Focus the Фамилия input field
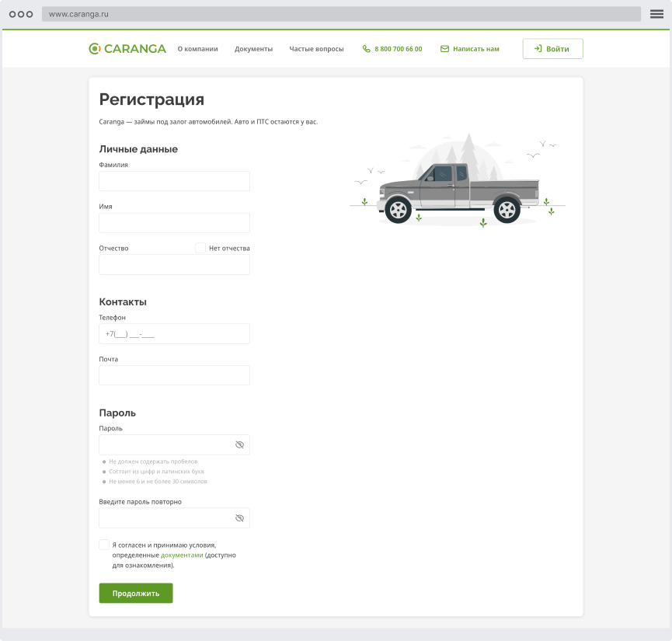Viewport: 672px width, 641px height. 174,181
